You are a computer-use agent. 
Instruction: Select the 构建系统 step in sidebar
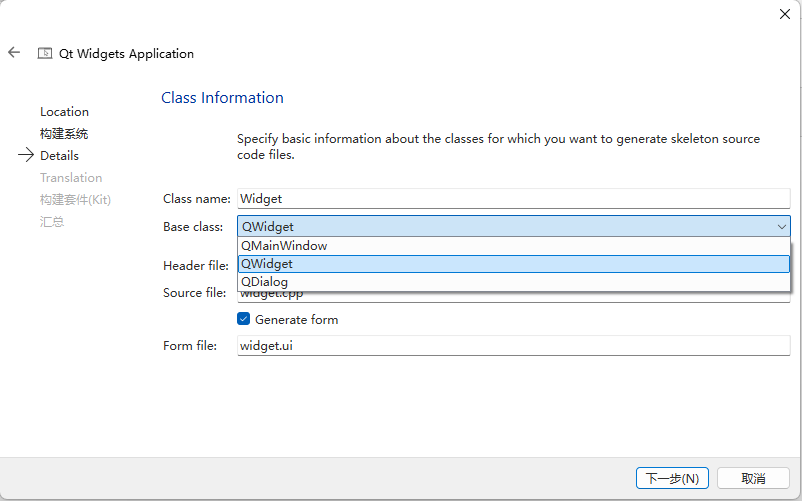(x=64, y=134)
